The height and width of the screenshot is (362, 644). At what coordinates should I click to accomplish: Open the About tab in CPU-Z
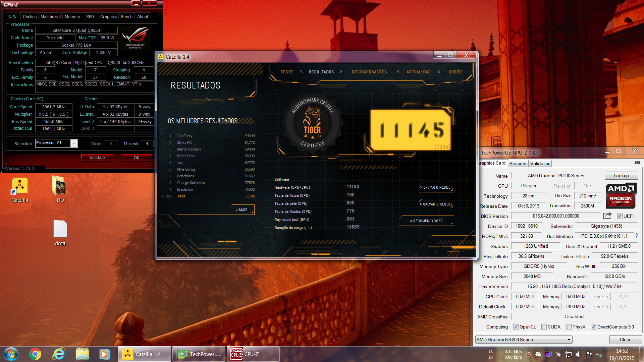click(x=143, y=16)
